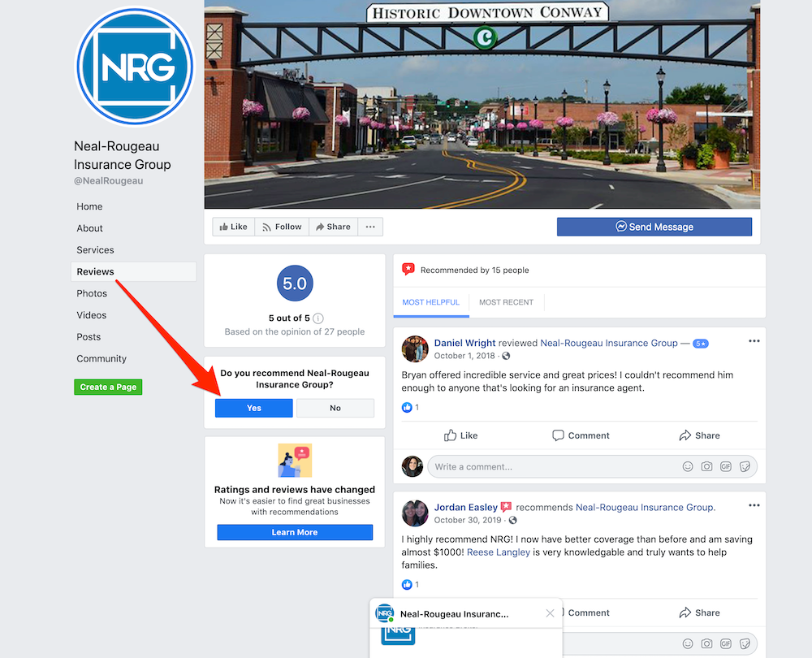Open Daniel Wright's profile photo
Screen dimensions: 812x658
click(x=415, y=348)
